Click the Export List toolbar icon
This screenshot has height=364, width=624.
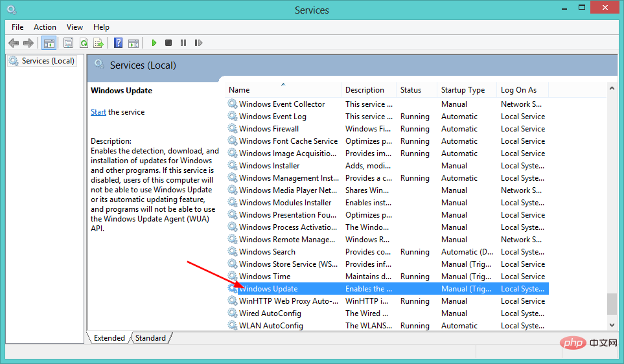click(x=98, y=43)
